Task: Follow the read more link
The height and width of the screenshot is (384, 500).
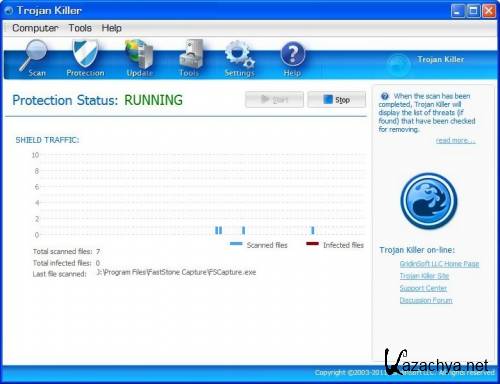Action: click(455, 140)
